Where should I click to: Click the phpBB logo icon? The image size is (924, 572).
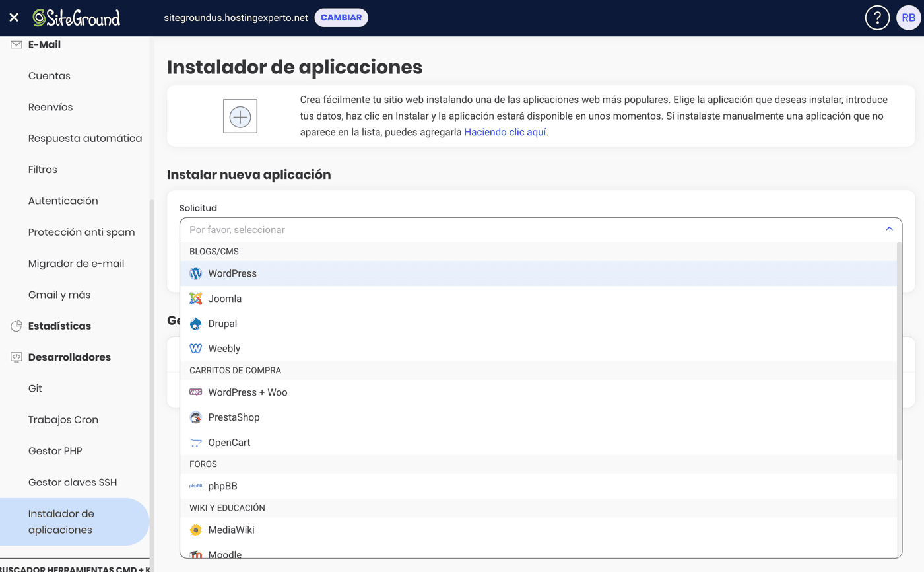tap(195, 486)
